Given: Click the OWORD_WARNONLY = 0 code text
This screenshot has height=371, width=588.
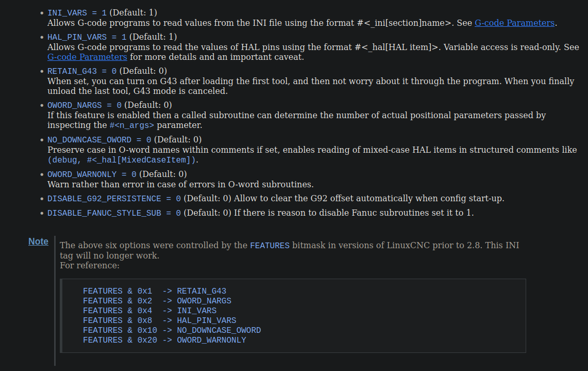Looking at the screenshot, I should click(92, 174).
